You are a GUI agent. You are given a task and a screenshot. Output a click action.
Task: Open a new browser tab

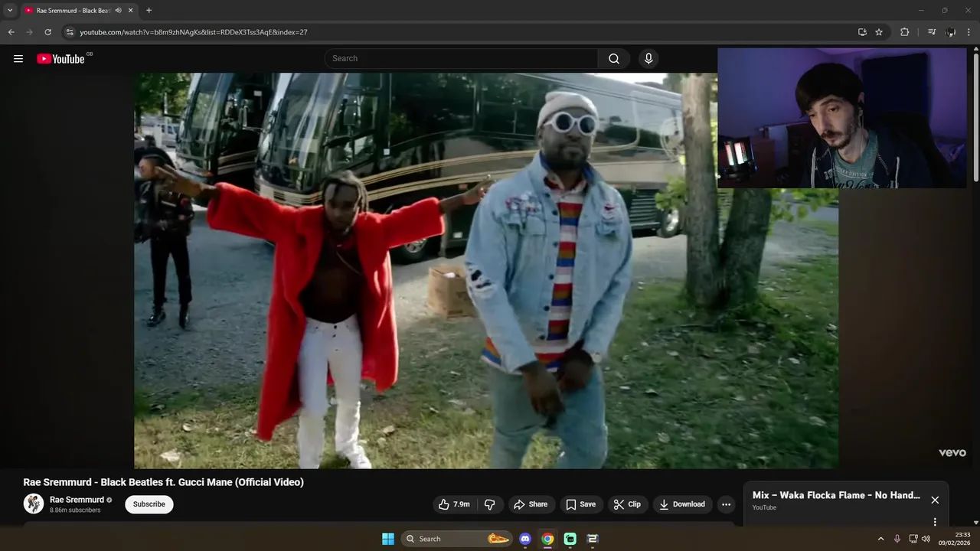[x=149, y=11]
